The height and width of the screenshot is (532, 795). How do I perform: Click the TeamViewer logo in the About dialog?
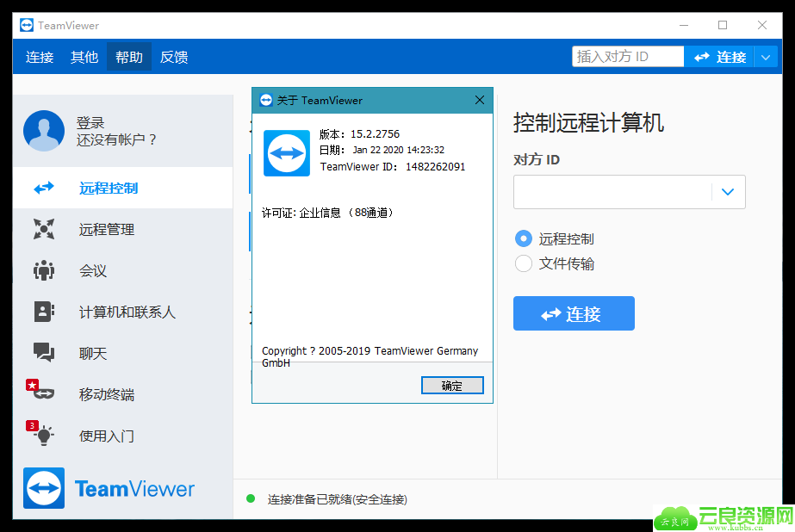[286, 153]
